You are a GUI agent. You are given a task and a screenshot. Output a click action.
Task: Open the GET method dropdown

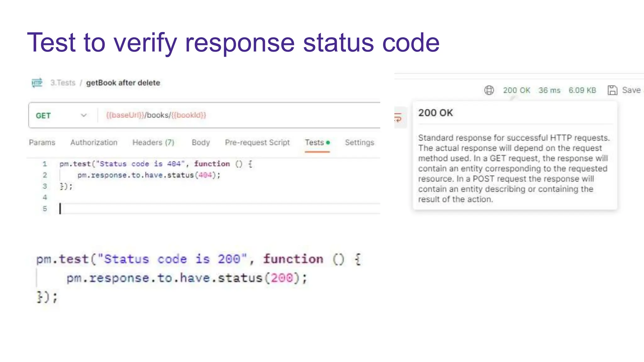61,115
